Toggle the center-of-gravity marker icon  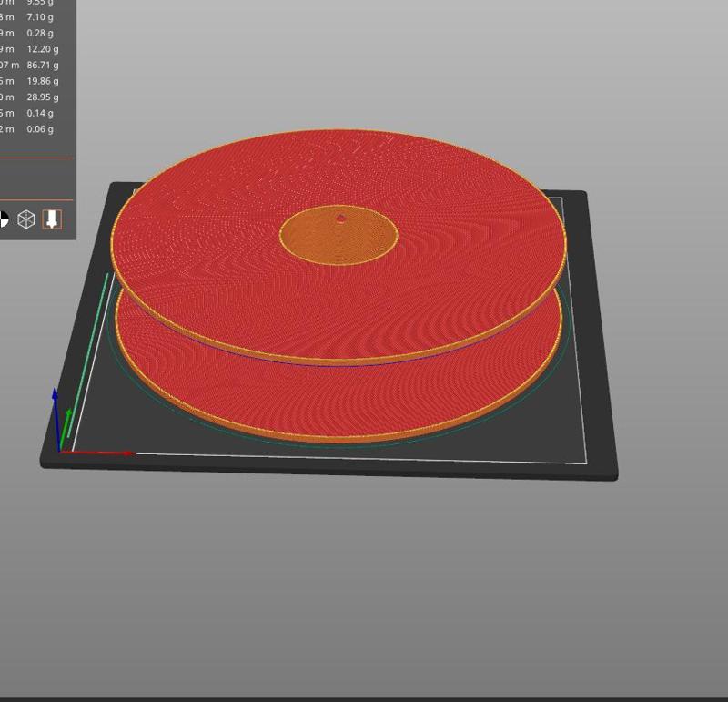pyautogui.click(x=5, y=218)
